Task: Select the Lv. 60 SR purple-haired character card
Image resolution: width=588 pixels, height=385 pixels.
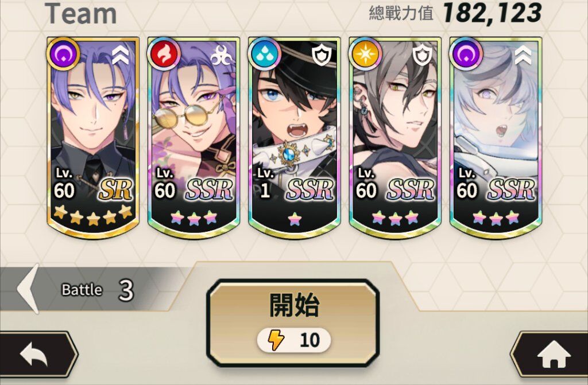Action: point(93,137)
